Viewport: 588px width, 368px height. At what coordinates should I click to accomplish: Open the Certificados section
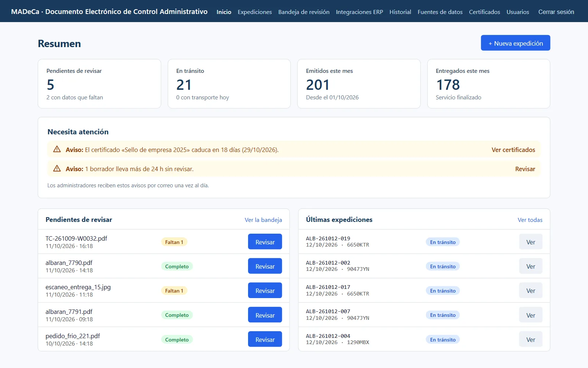click(x=484, y=12)
